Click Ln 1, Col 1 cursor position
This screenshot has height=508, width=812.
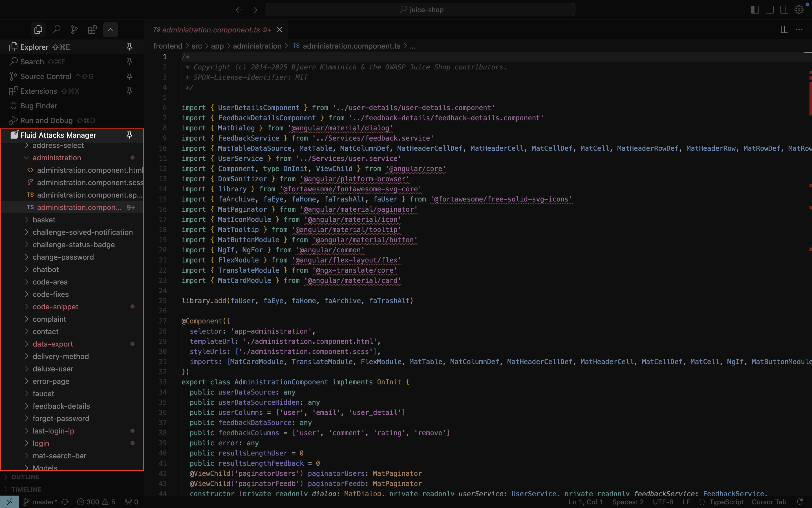pos(586,502)
